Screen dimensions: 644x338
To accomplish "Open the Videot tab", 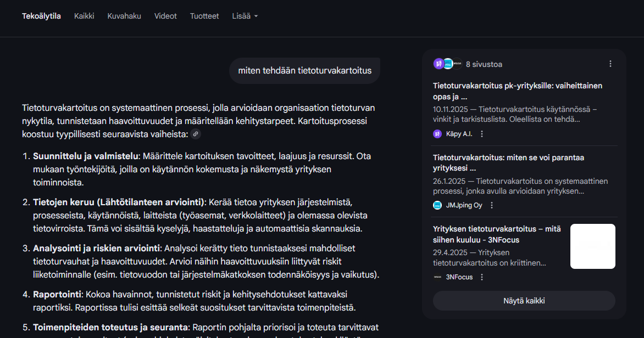I will click(x=165, y=16).
